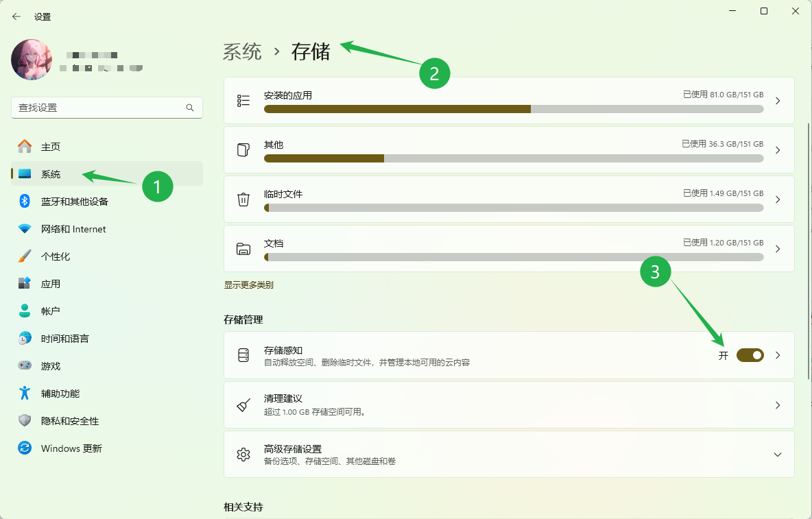812x519 pixels.
Task: Click the 临时文件 usage bar
Action: 514,208
